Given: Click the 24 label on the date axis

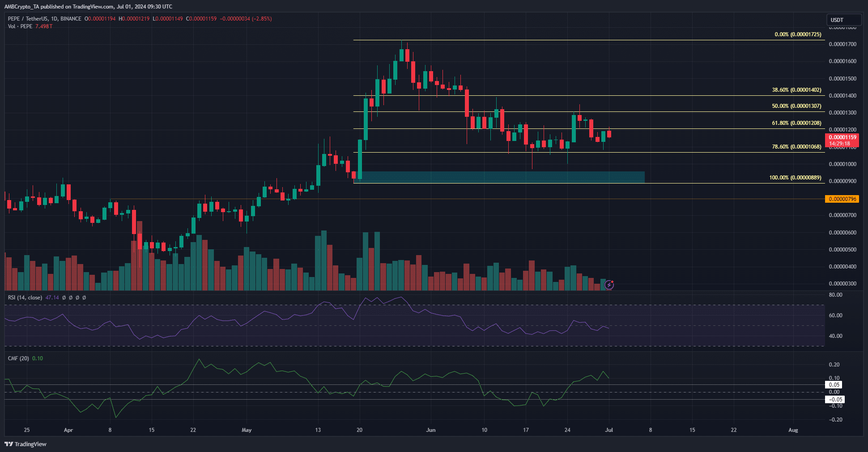Looking at the screenshot, I should point(567,430).
